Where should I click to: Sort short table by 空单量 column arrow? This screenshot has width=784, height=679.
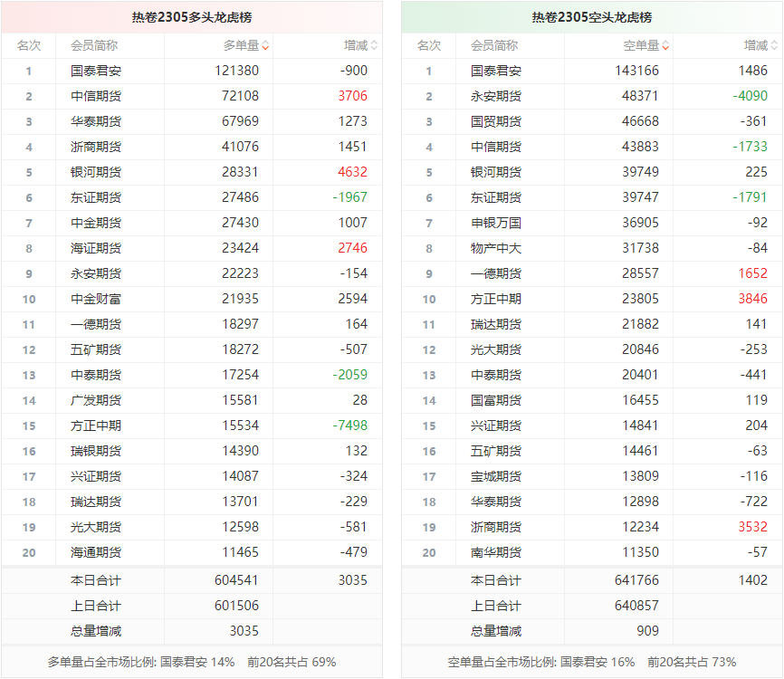[665, 46]
